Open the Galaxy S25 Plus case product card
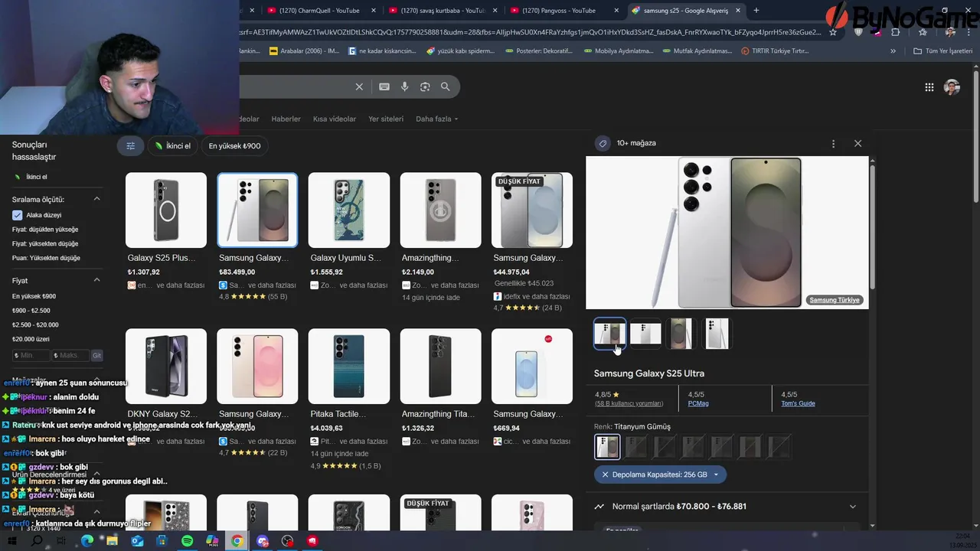This screenshot has height=551, width=980. [166, 232]
